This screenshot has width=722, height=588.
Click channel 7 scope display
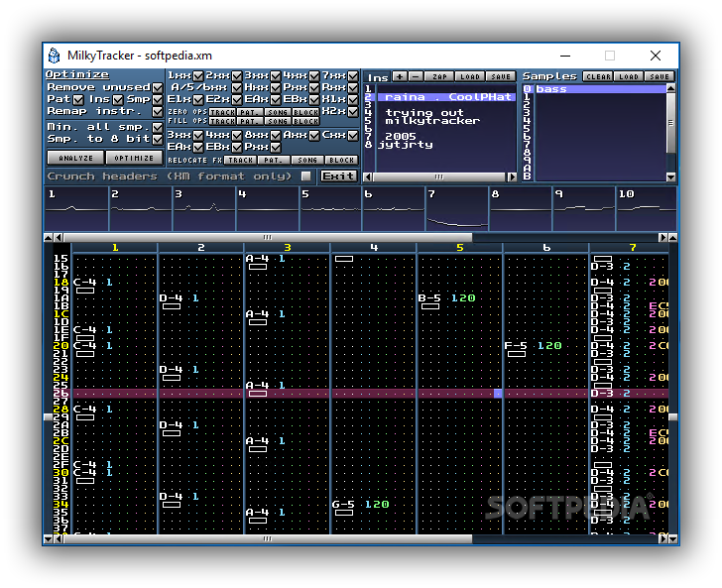click(456, 209)
